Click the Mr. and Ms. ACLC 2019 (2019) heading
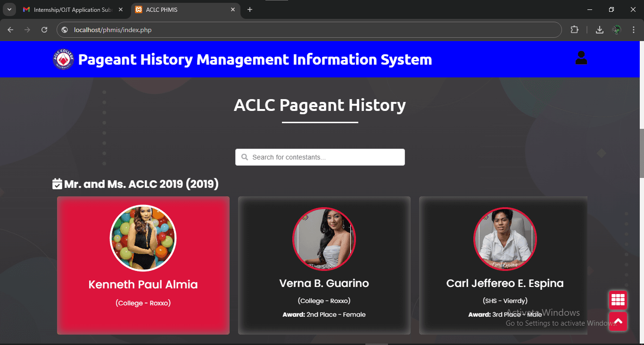 pos(141,184)
